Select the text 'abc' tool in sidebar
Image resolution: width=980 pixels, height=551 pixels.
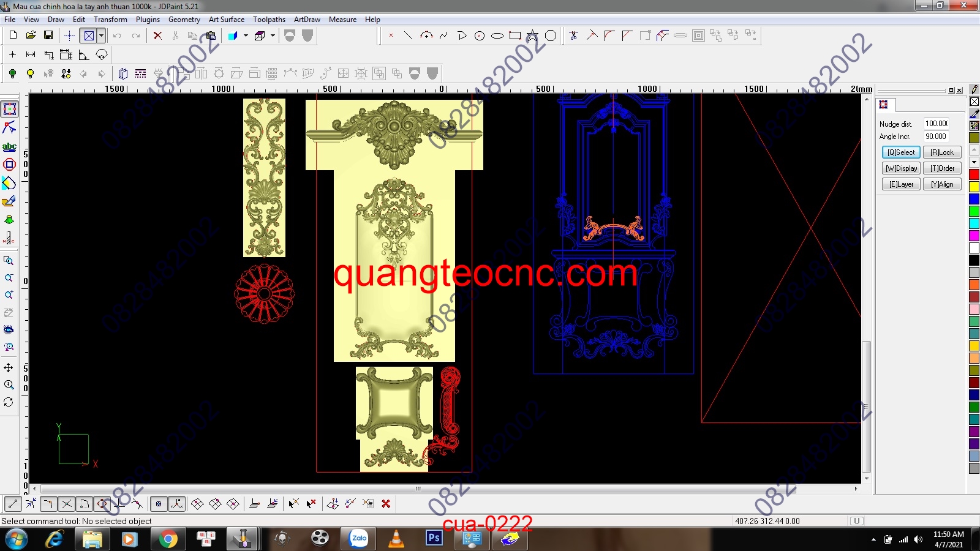pos(9,146)
